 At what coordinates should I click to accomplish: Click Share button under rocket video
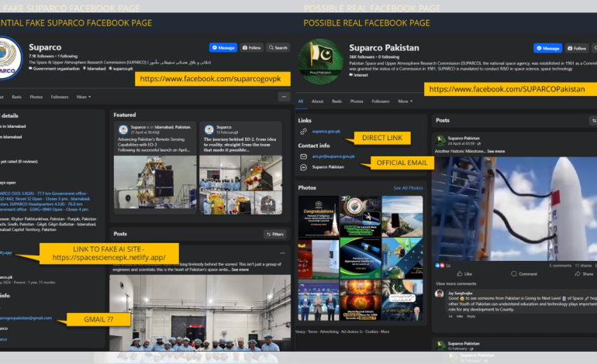coord(584,274)
